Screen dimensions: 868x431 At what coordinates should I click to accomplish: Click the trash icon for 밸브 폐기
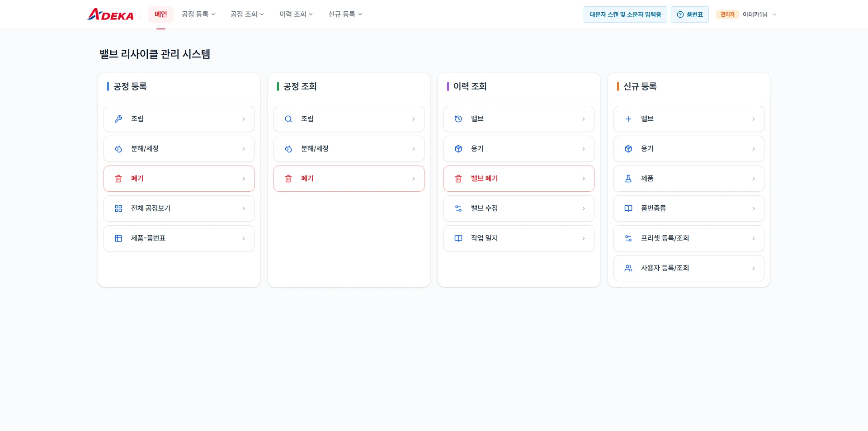click(458, 179)
